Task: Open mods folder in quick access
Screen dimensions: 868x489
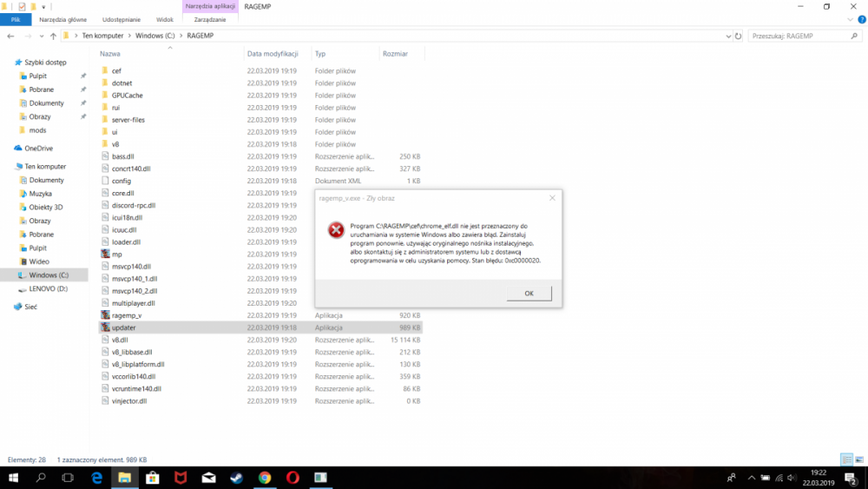Action: click(37, 130)
